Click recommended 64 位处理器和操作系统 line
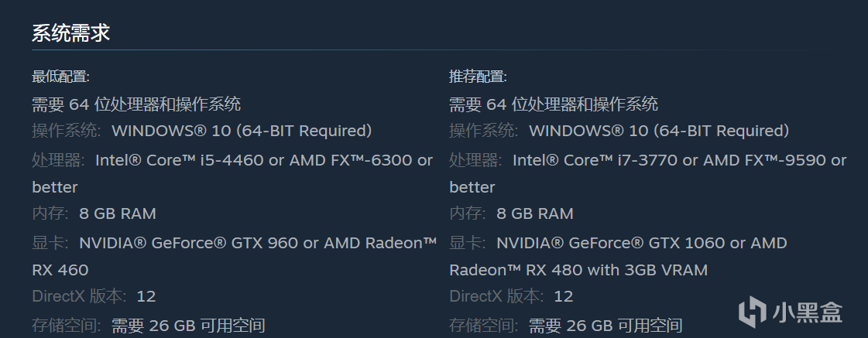 (554, 104)
